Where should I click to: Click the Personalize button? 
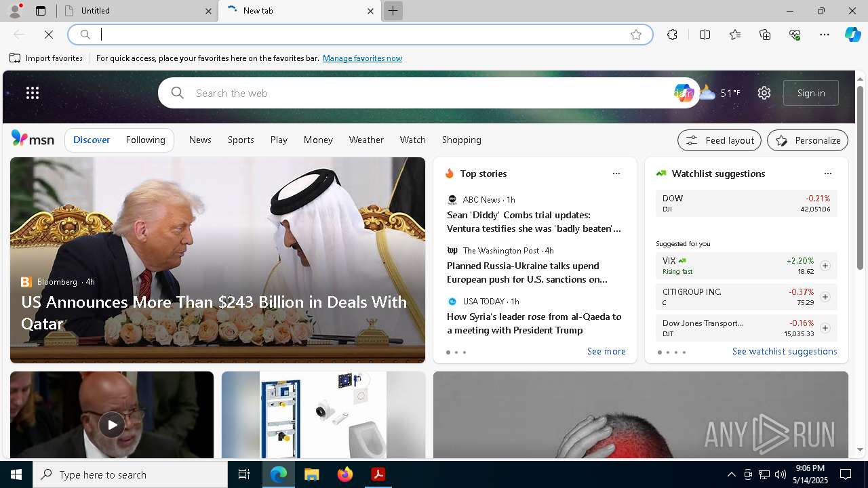pyautogui.click(x=808, y=140)
